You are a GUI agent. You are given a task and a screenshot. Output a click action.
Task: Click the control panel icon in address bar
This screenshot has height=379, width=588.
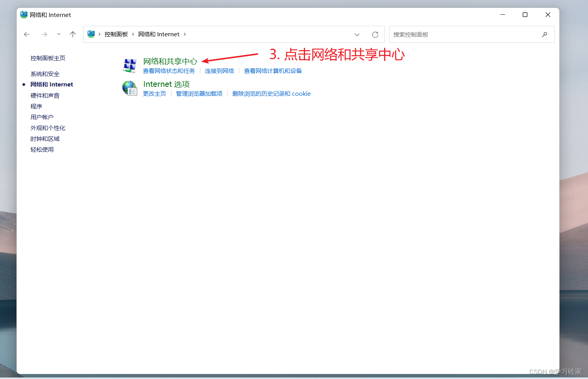[91, 34]
